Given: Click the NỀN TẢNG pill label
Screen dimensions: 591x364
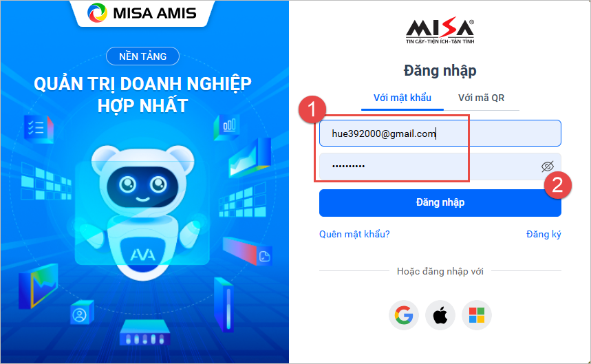Looking at the screenshot, I should point(143,56).
